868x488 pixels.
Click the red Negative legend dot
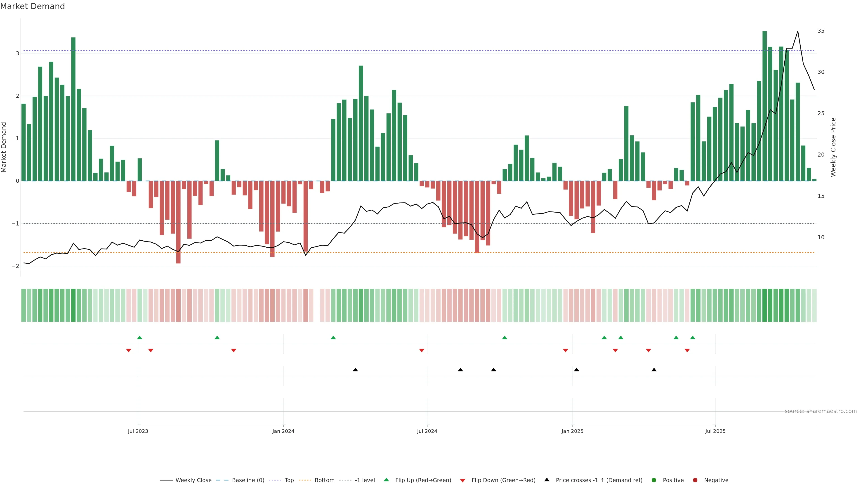pos(695,480)
